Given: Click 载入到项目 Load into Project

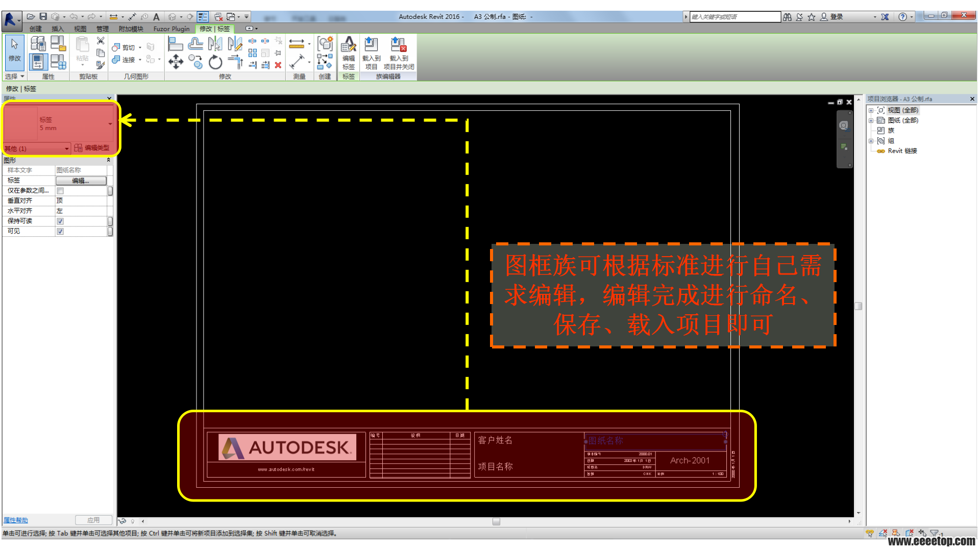Looking at the screenshot, I should click(371, 53).
